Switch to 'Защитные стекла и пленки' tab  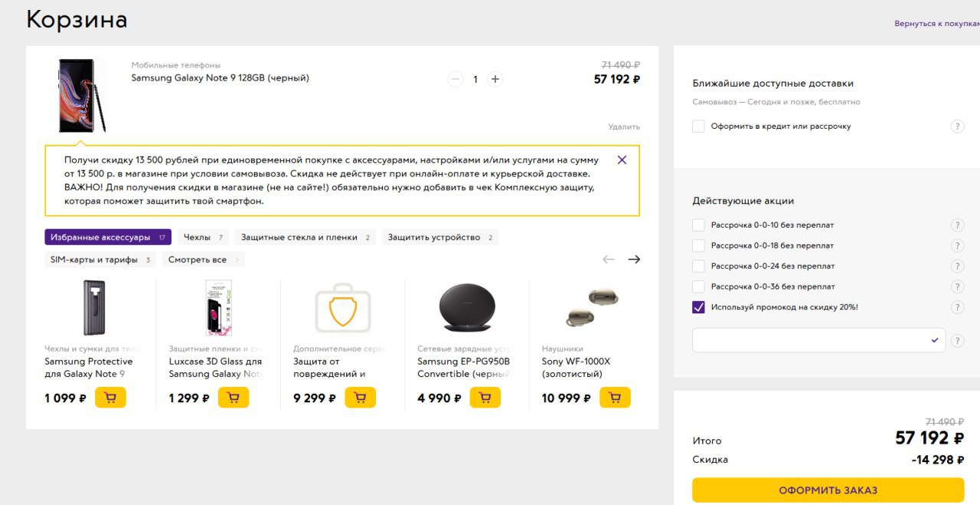coord(305,238)
